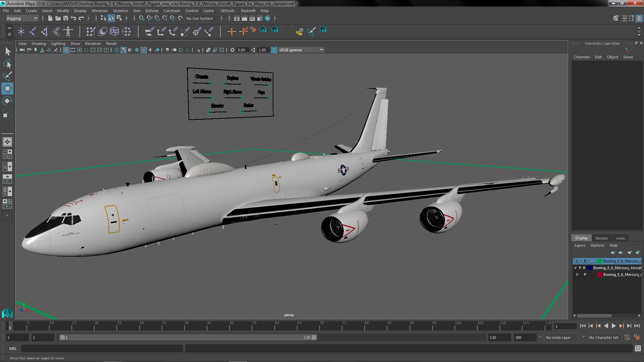This screenshot has height=362, width=644.
Task: Open the Skeleton menu
Action: [x=120, y=11]
